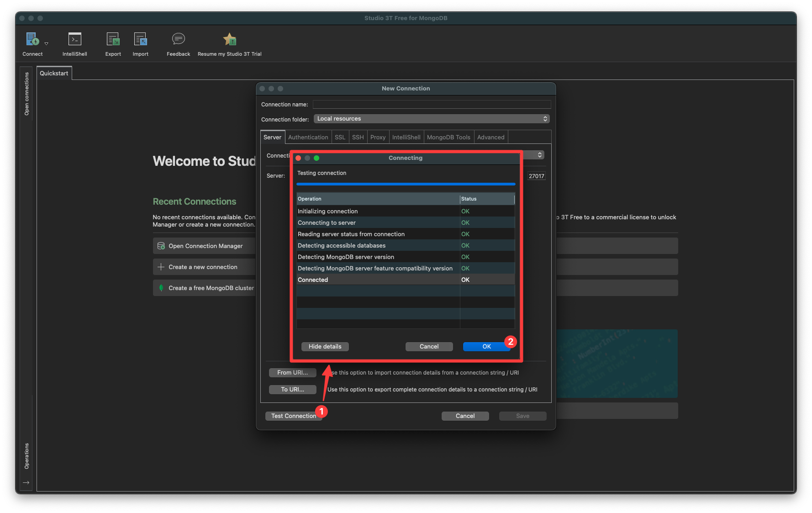
Task: Switch to the IntelliShell tab in New Connection
Action: pyautogui.click(x=406, y=137)
